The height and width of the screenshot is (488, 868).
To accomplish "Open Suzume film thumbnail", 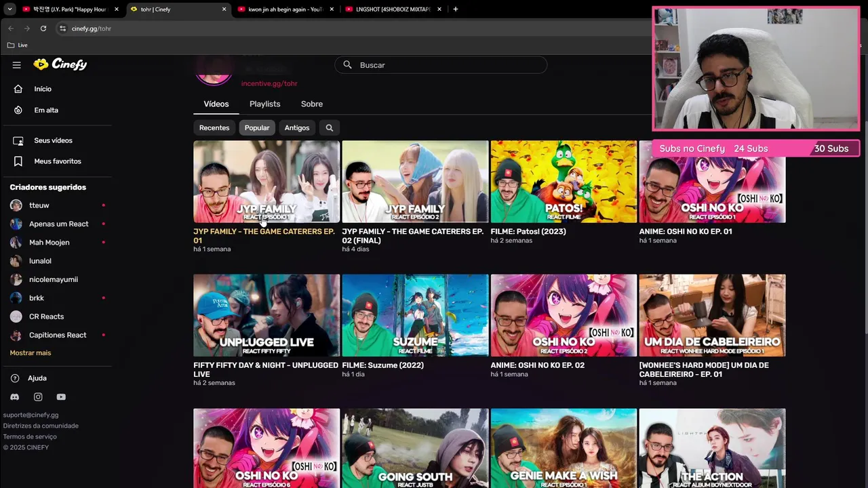I will (x=415, y=315).
